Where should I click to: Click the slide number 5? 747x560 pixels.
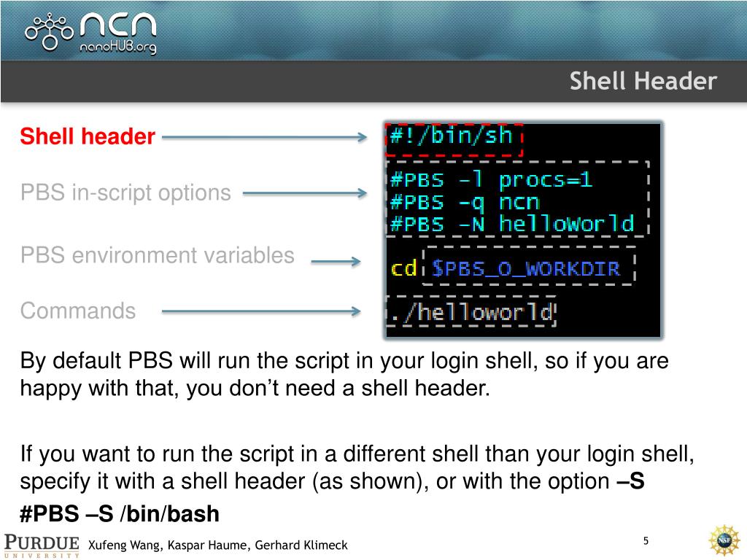point(646,540)
